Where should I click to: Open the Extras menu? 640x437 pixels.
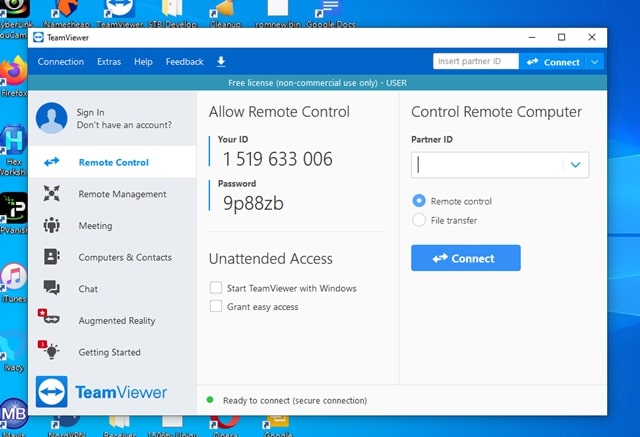(x=109, y=62)
